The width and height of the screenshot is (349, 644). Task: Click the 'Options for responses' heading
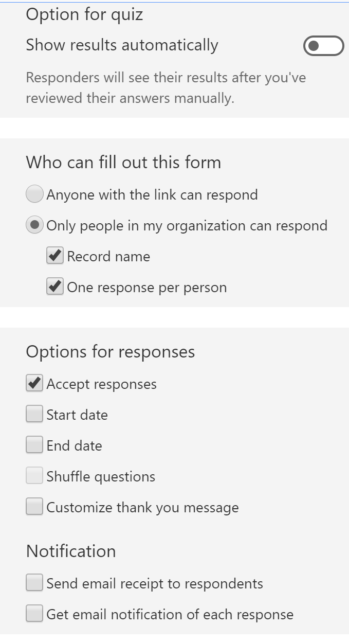111,351
